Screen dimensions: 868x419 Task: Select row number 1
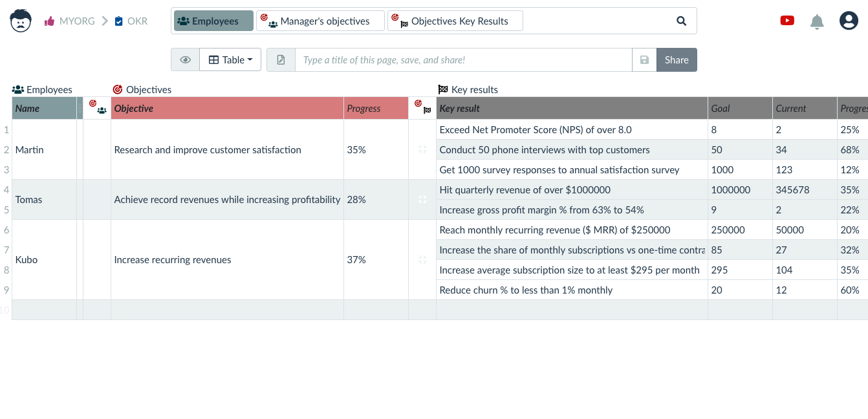coord(6,129)
